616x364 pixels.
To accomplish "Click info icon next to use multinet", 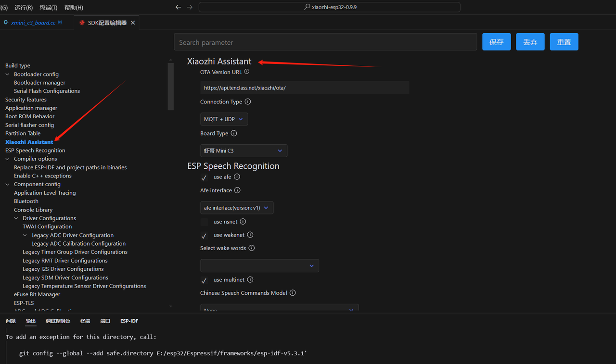I will pyautogui.click(x=250, y=280).
